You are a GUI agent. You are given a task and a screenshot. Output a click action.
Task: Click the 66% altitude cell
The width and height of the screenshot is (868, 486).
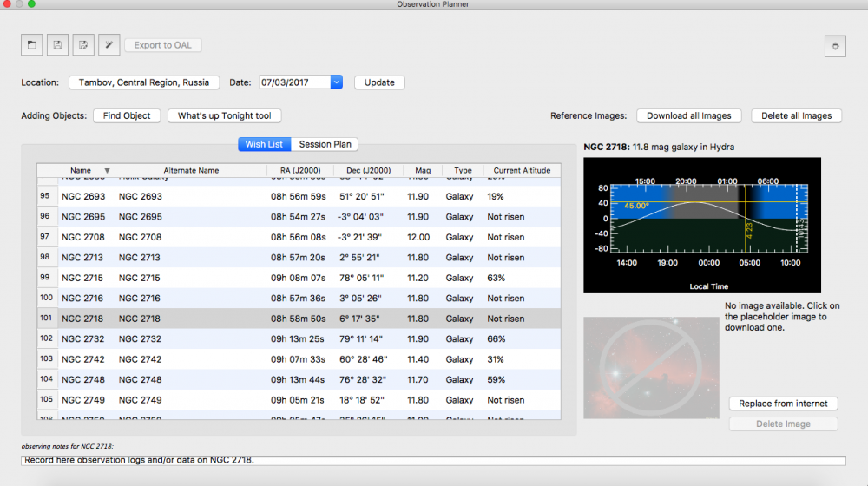click(496, 338)
